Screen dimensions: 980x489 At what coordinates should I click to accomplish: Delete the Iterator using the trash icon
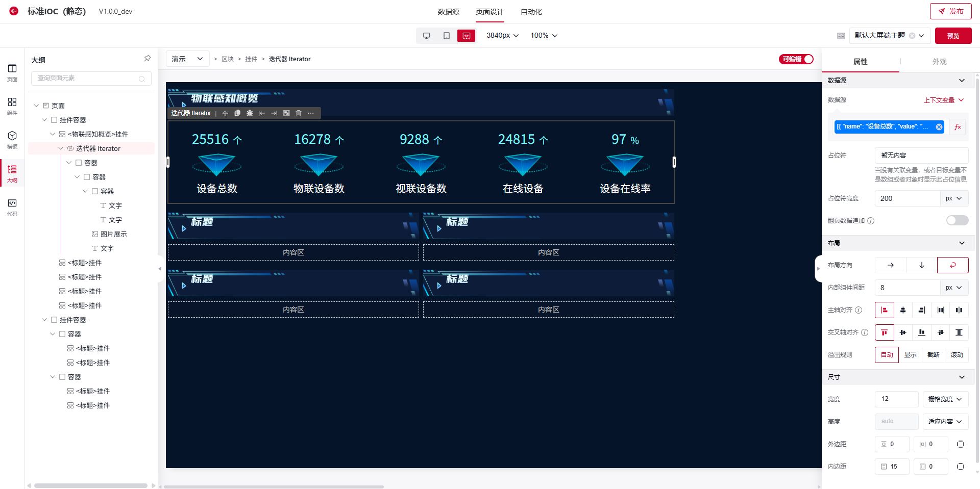(299, 113)
